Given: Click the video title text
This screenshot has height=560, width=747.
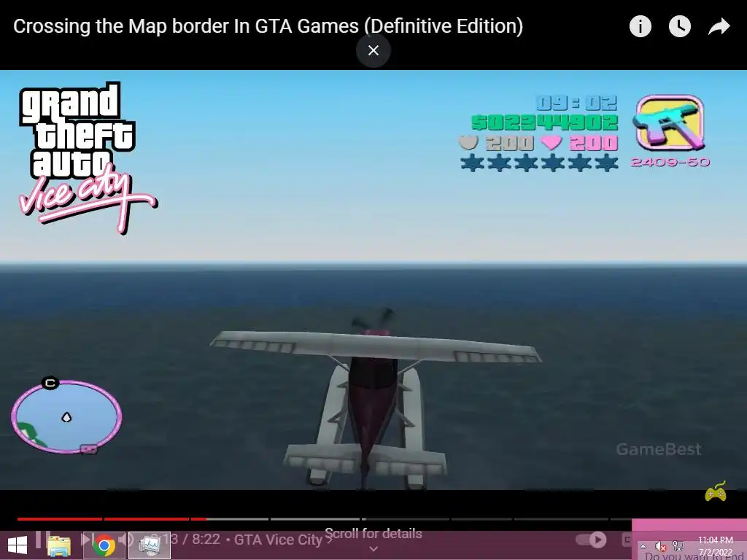Looking at the screenshot, I should (268, 26).
